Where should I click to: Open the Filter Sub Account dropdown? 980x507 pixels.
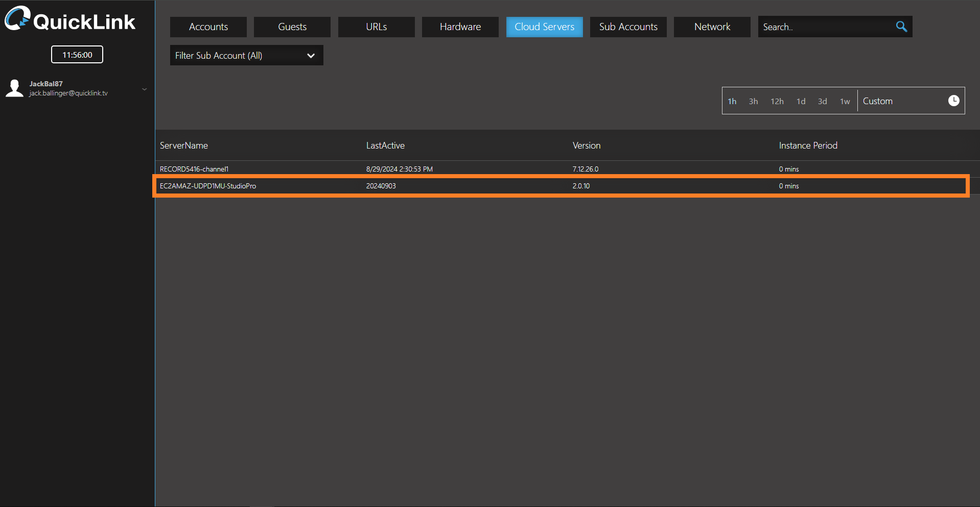pyautogui.click(x=246, y=56)
